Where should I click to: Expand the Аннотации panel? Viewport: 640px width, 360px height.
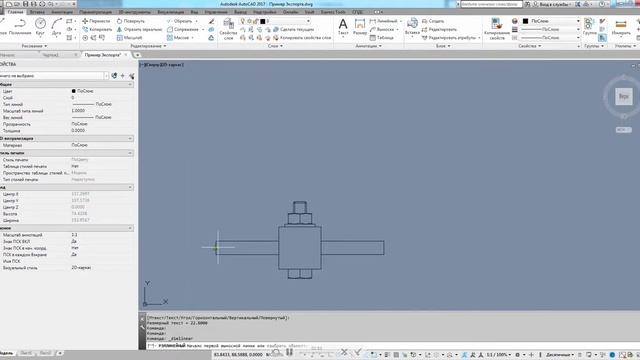368,46
